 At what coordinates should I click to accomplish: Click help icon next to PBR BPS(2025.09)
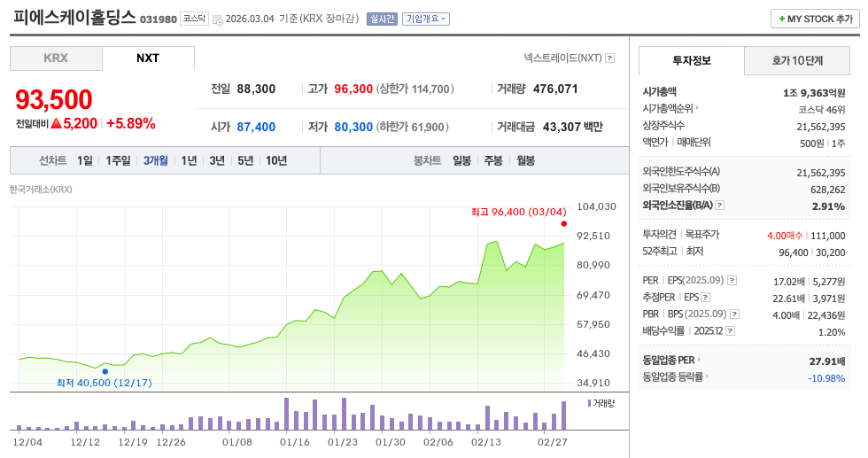[734, 314]
